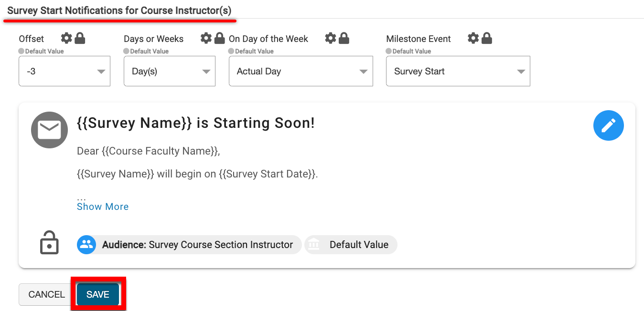This screenshot has height=311, width=644.
Task: Edit the email template with pencil button
Action: pyautogui.click(x=608, y=126)
